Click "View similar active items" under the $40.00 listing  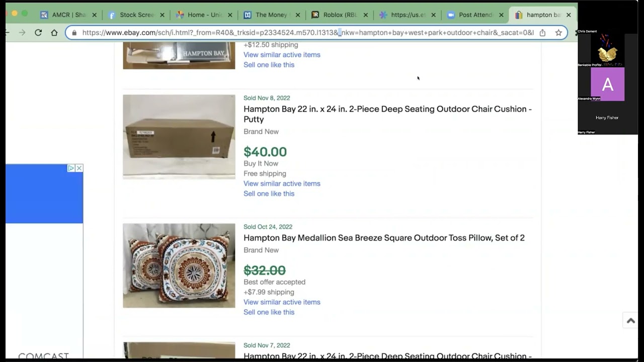[x=282, y=184]
